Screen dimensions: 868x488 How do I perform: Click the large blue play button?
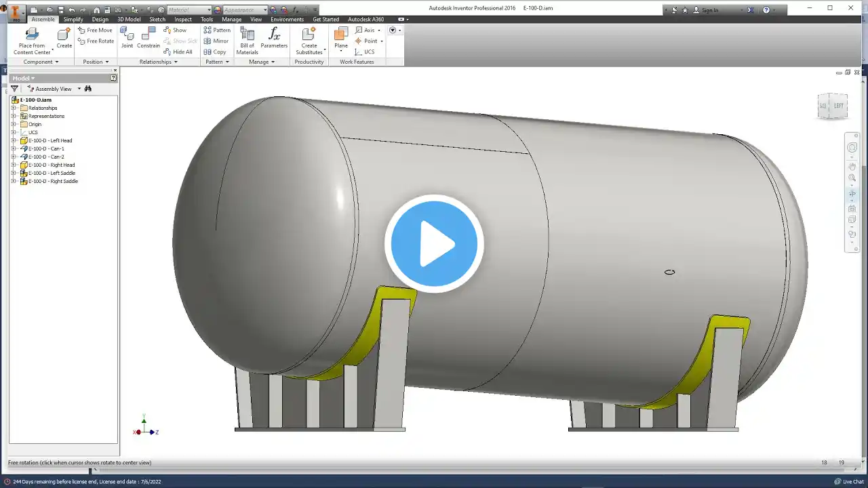pyautogui.click(x=434, y=244)
